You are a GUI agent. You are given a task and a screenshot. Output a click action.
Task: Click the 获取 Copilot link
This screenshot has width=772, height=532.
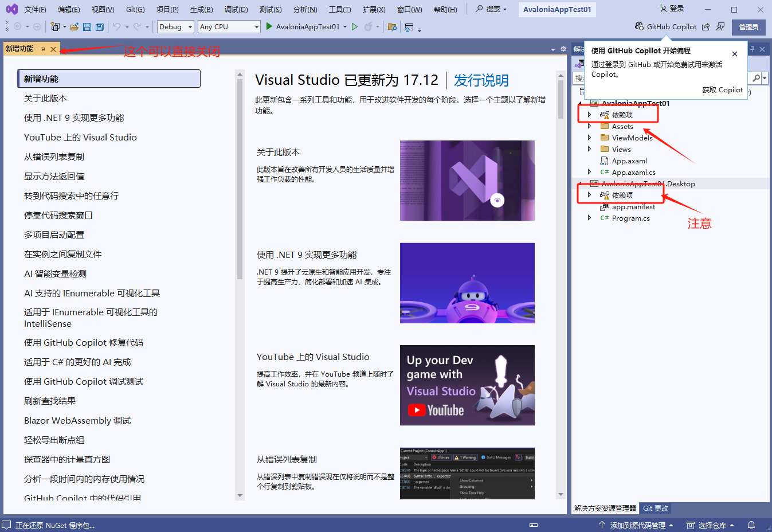[723, 89]
